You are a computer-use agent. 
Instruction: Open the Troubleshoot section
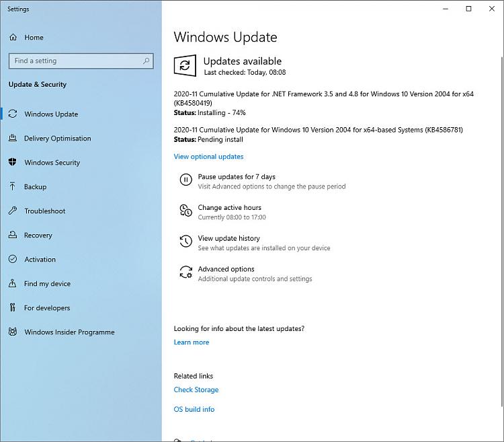[x=45, y=211]
